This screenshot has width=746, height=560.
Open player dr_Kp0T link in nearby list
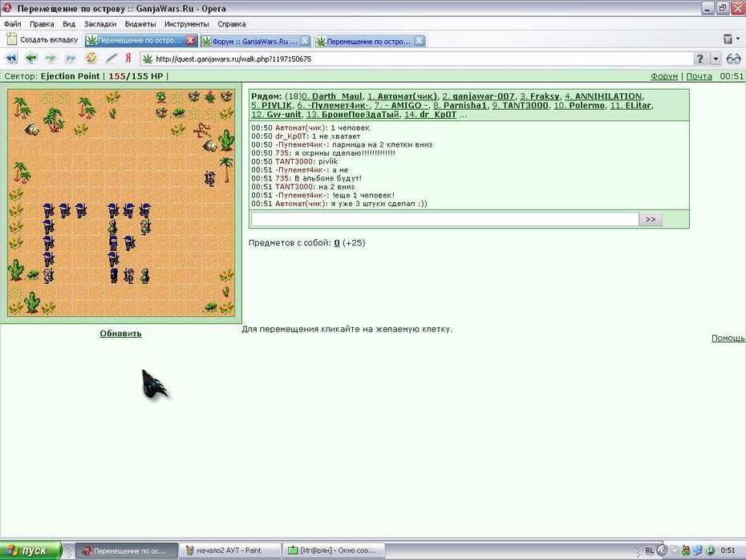click(431, 114)
